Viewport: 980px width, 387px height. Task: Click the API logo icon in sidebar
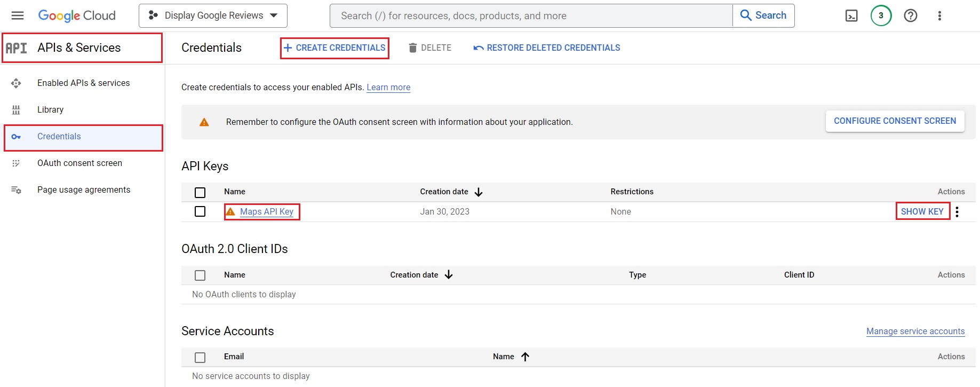pos(17,48)
